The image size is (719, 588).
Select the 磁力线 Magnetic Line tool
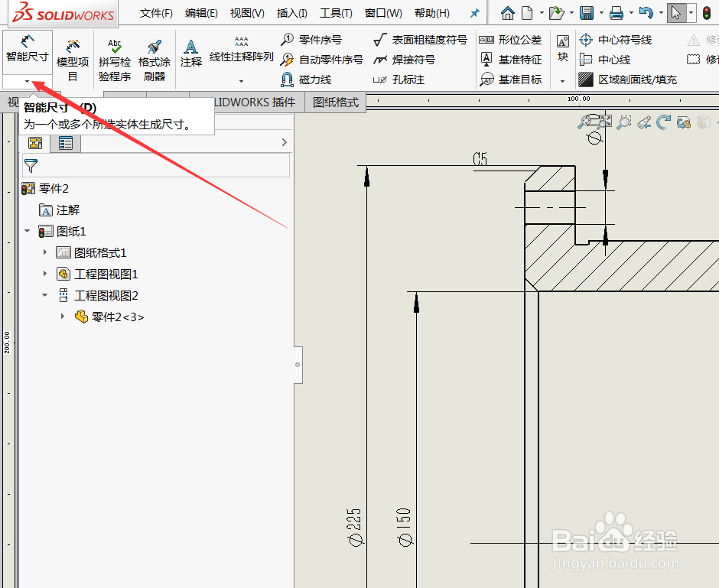point(306,80)
